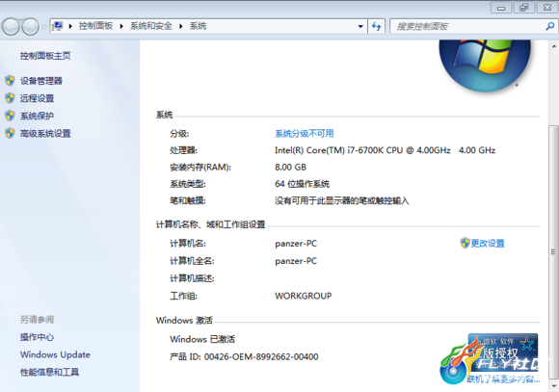Select 系统 breadcrumb in address bar
The image size is (559, 392).
tap(198, 26)
